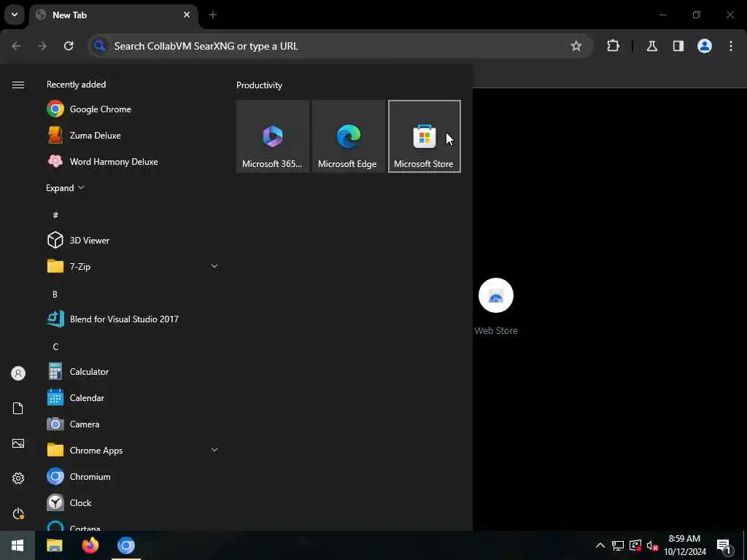
Task: Open Settings gear in Start sidebar
Action: pyautogui.click(x=18, y=478)
